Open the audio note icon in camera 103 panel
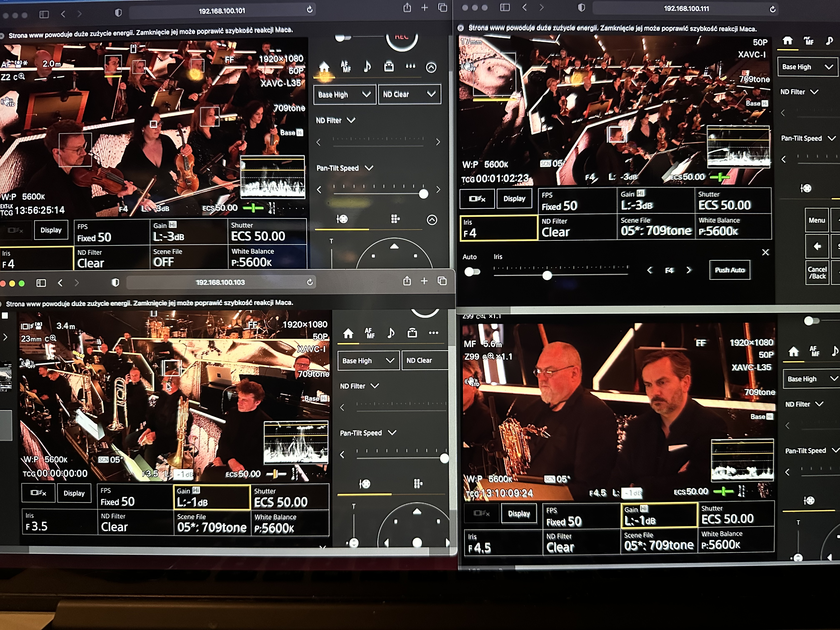 [391, 333]
